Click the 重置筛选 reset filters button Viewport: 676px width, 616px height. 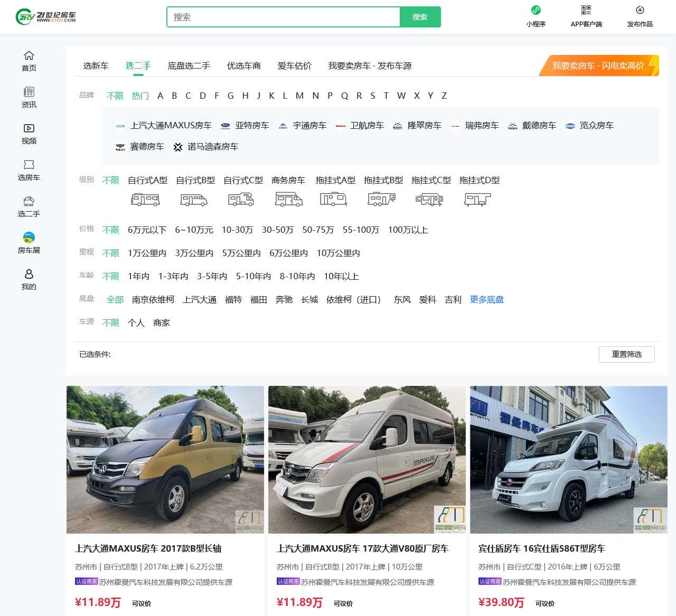(627, 354)
